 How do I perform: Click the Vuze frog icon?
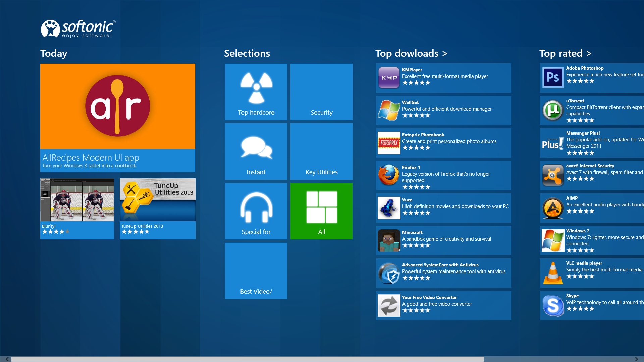tap(389, 208)
